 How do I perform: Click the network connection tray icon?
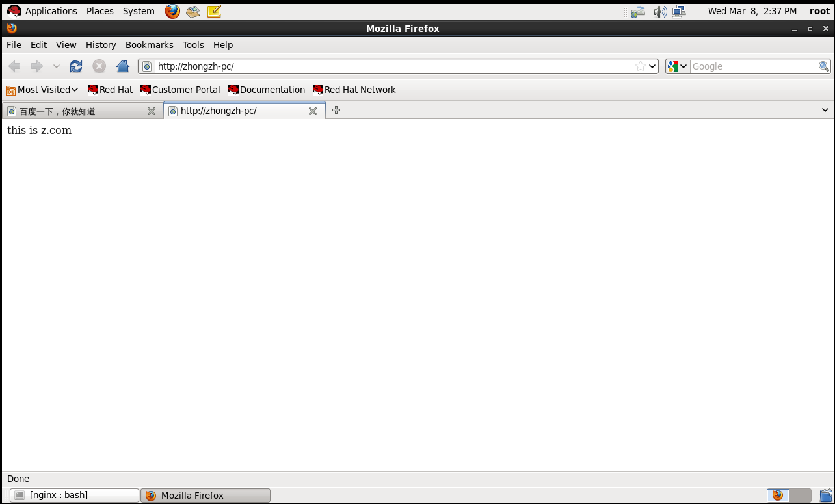tap(680, 11)
